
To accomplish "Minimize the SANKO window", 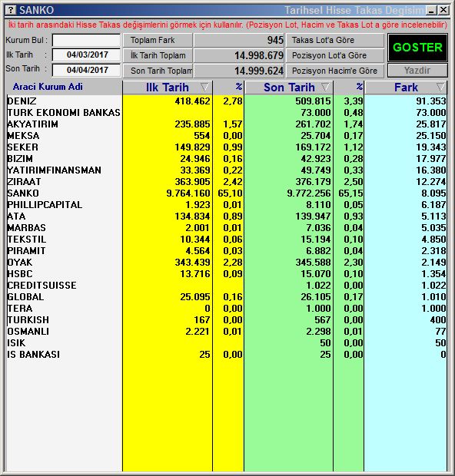I will tap(431, 10).
